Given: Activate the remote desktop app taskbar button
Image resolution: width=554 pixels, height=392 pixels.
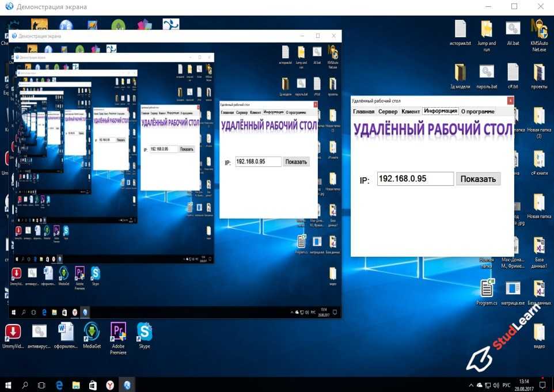Looking at the screenshot, I should pyautogui.click(x=127, y=385).
